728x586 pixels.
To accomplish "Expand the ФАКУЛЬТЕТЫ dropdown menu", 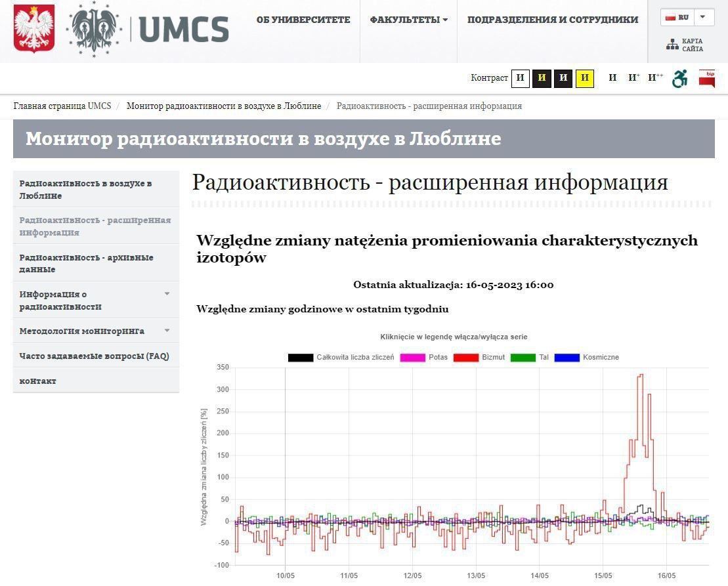I will point(408,20).
